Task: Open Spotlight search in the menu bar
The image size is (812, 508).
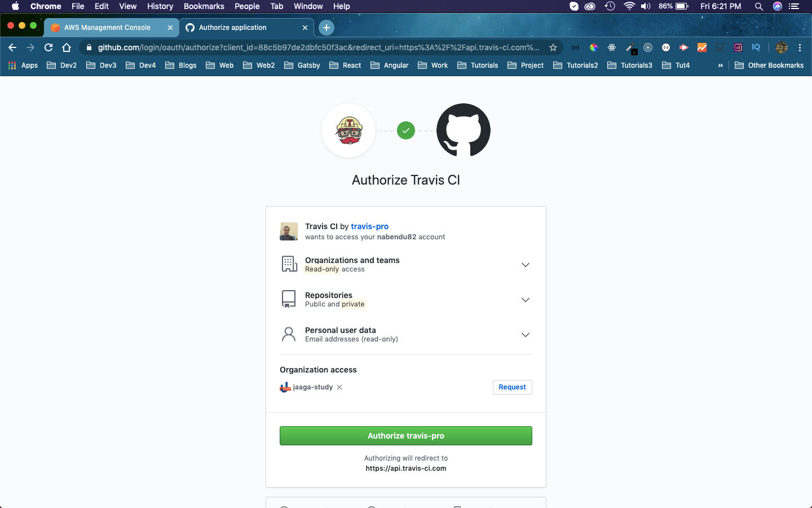Action: pyautogui.click(x=759, y=6)
